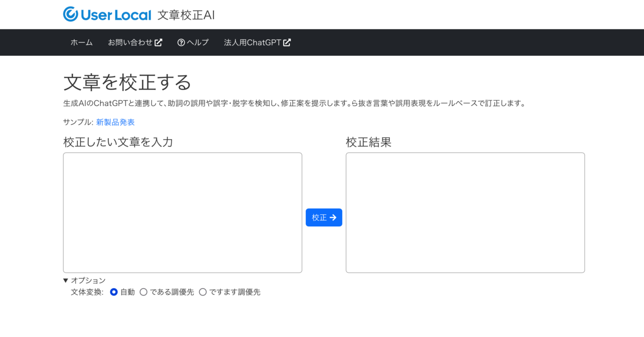
Task: Select the 自動 style conversion option
Action: (x=114, y=292)
